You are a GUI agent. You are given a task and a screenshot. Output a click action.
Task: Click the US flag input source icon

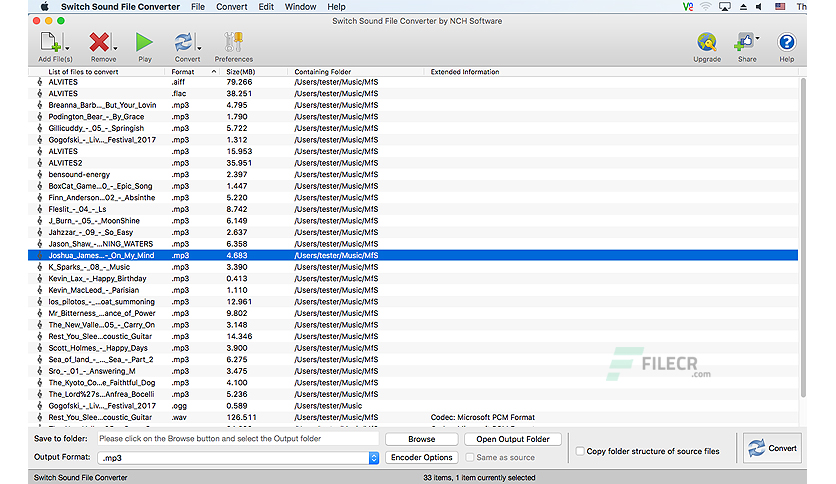coord(780,7)
